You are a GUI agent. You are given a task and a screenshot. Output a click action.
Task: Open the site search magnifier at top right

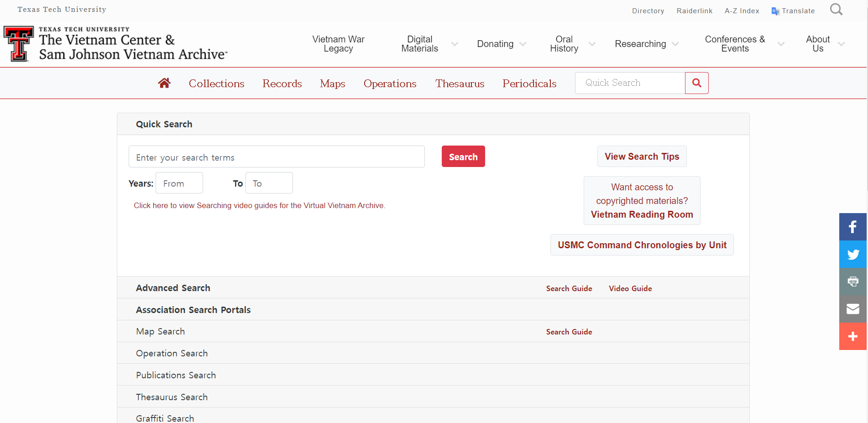click(x=836, y=10)
